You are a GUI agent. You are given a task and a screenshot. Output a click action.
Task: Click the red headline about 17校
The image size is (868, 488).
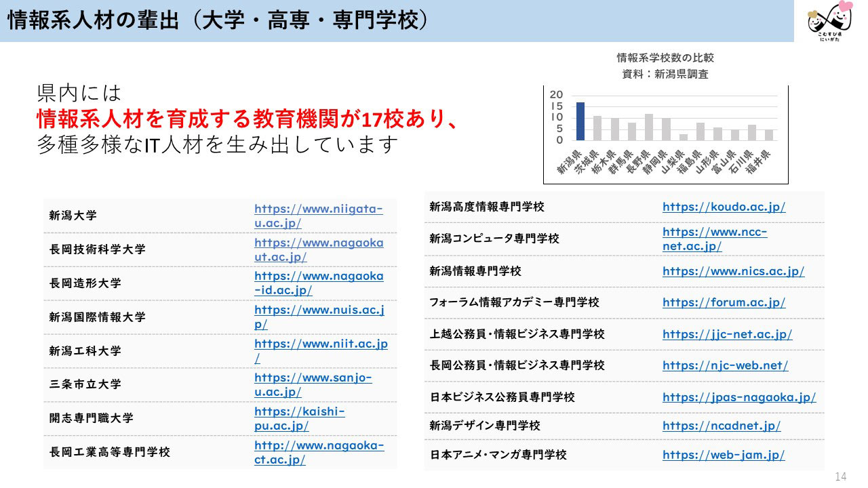[248, 118]
